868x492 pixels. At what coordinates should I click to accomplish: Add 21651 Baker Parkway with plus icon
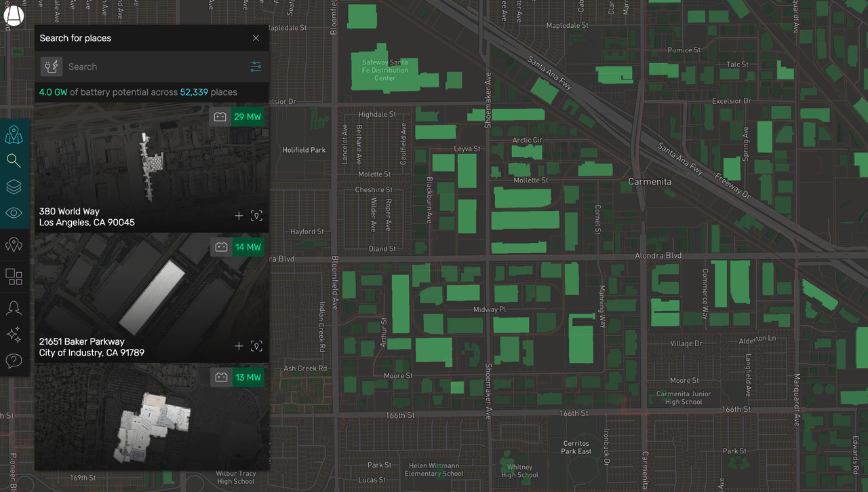(239, 346)
